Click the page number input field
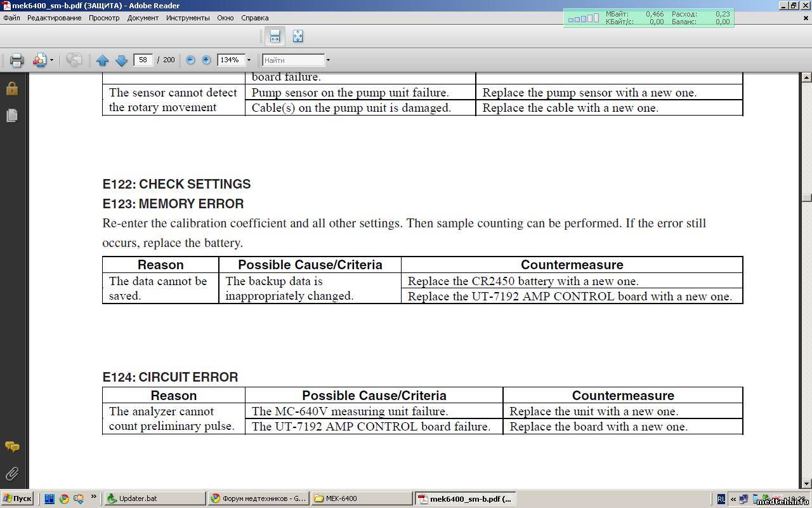 point(143,60)
